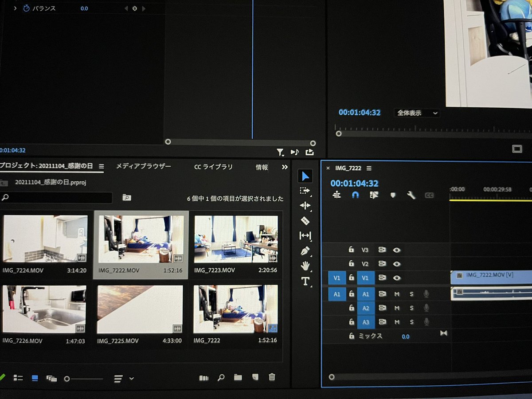Image resolution: width=532 pixels, height=399 pixels.
Task: Open IMG_7222 sequence panel menu
Action: [369, 168]
